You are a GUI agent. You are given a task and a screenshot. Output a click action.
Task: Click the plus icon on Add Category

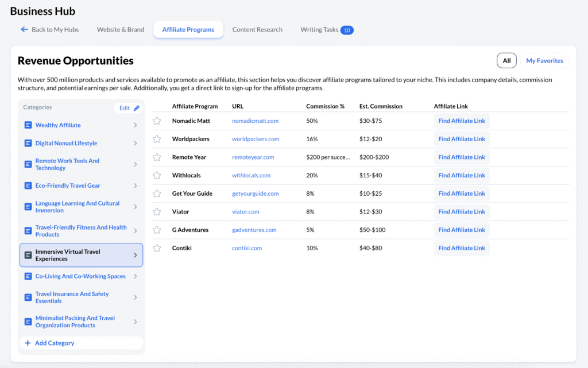[x=28, y=343]
